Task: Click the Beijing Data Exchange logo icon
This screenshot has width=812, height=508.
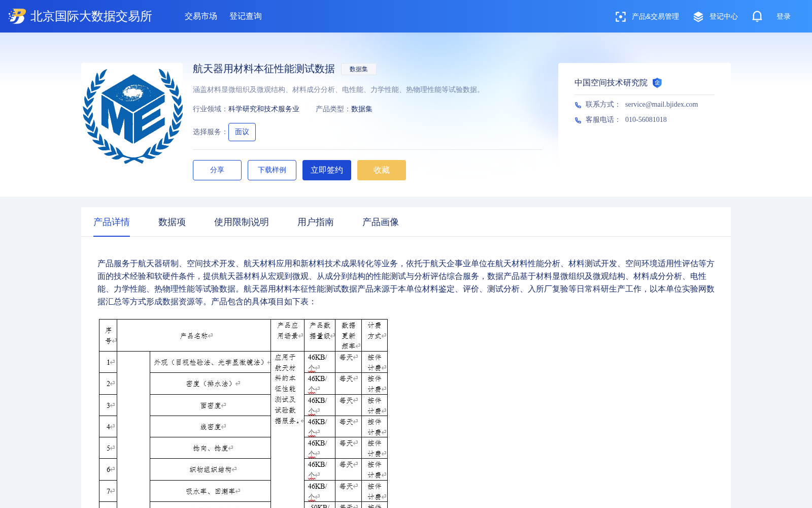Action: pyautogui.click(x=17, y=16)
